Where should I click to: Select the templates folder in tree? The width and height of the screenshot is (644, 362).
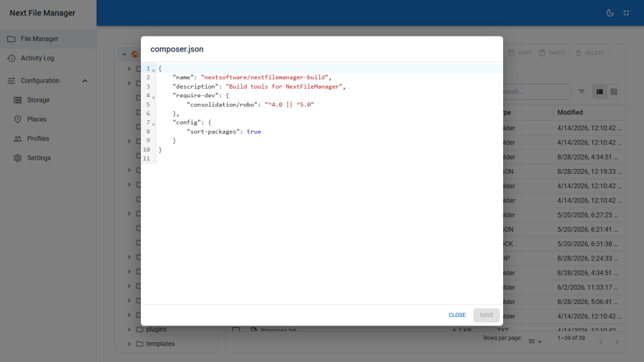coord(160,343)
